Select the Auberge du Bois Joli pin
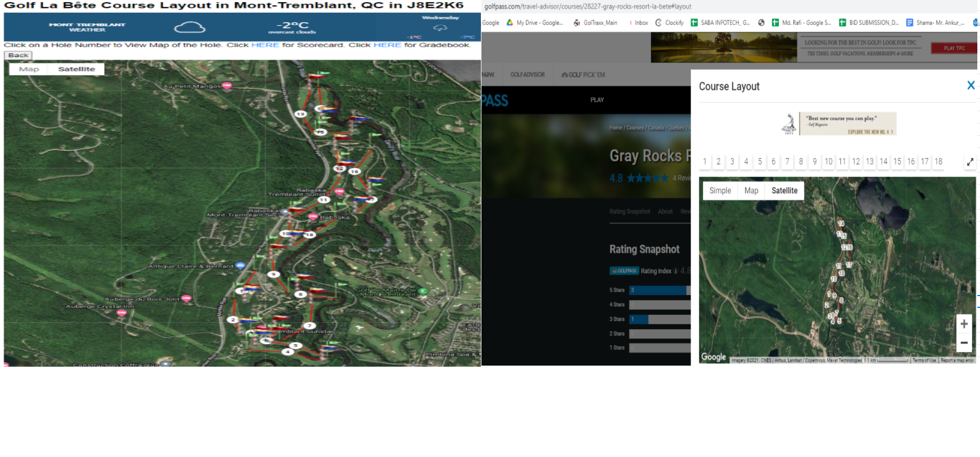 [x=186, y=299]
